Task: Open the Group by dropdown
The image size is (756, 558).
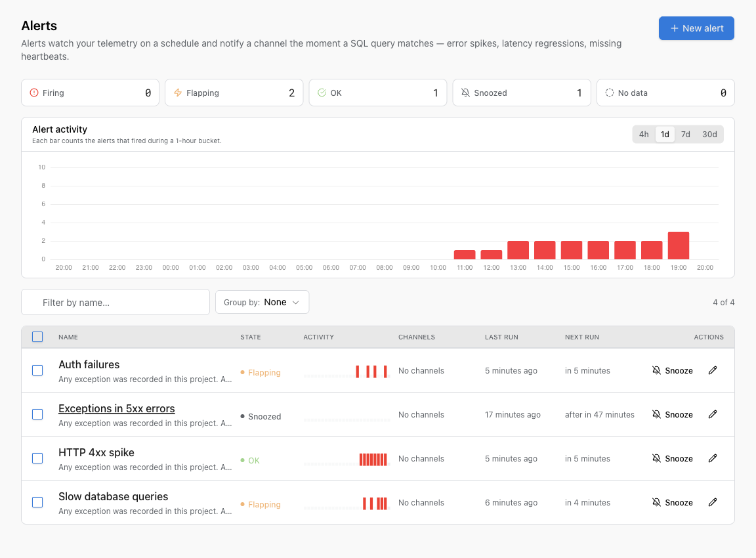Action: pos(262,303)
